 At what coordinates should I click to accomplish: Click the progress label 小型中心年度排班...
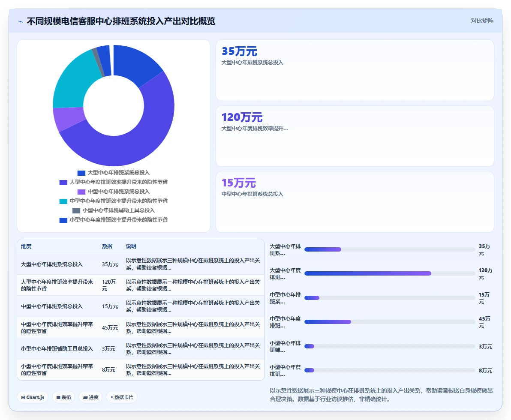point(285,370)
